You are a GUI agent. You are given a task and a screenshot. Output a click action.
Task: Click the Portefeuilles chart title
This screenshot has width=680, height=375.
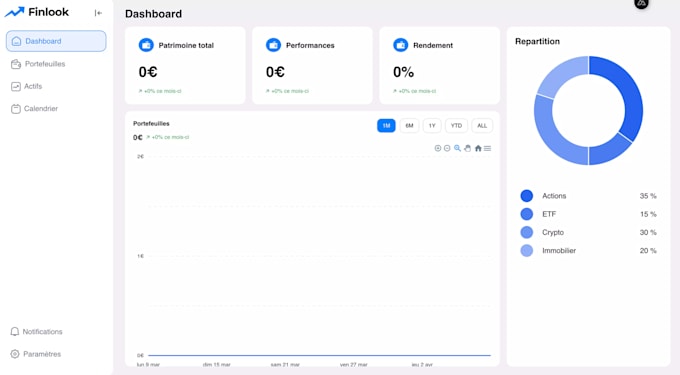coord(151,124)
